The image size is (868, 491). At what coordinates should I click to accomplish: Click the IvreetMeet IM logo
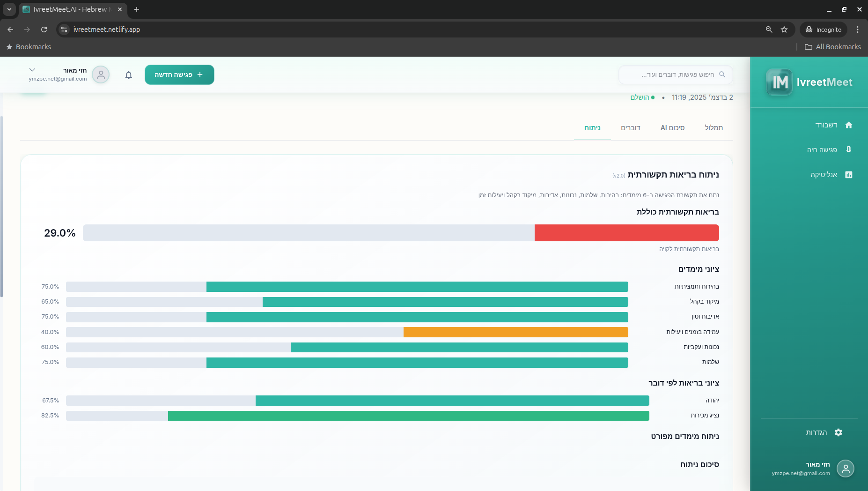779,82
